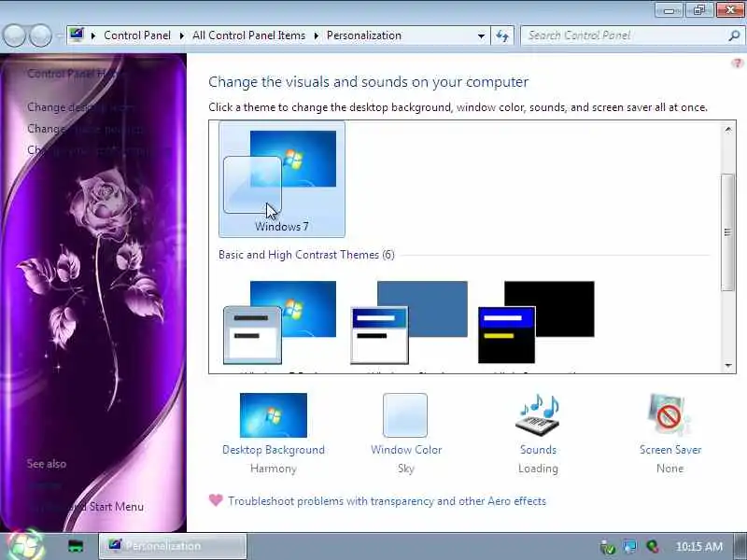This screenshot has width=747, height=560.
Task: Click Change desktop icons sidebar link
Action: [x=81, y=107]
